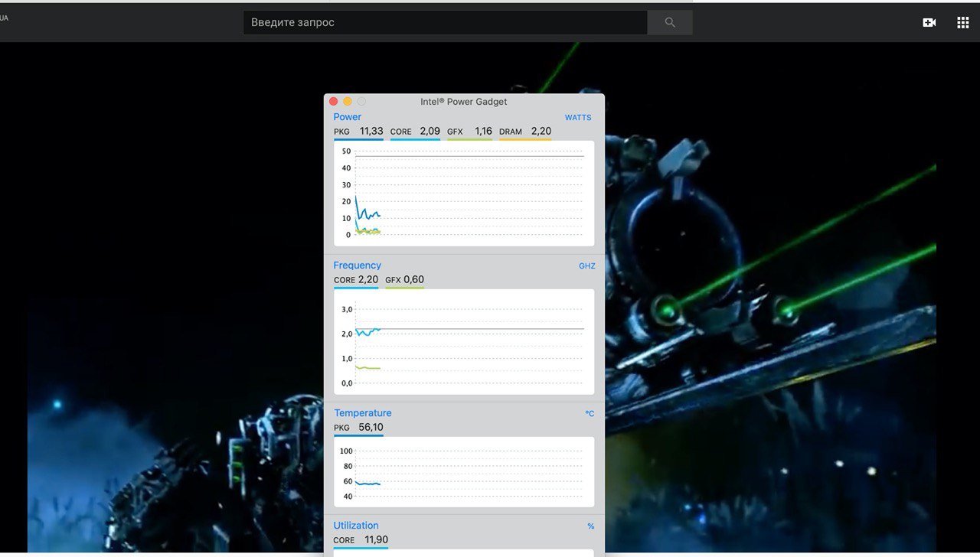Open the YouTube apps grid icon
This screenshot has height=557, width=980.
tap(963, 23)
